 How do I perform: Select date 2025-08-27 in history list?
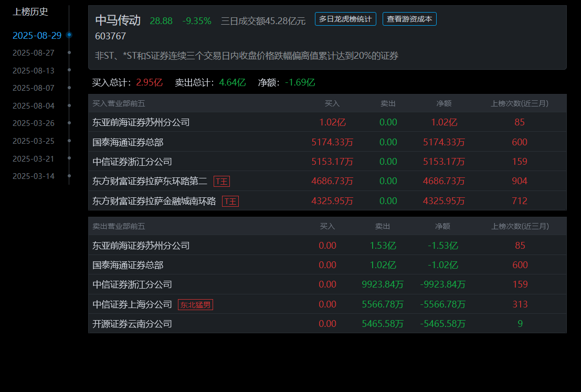coord(34,53)
